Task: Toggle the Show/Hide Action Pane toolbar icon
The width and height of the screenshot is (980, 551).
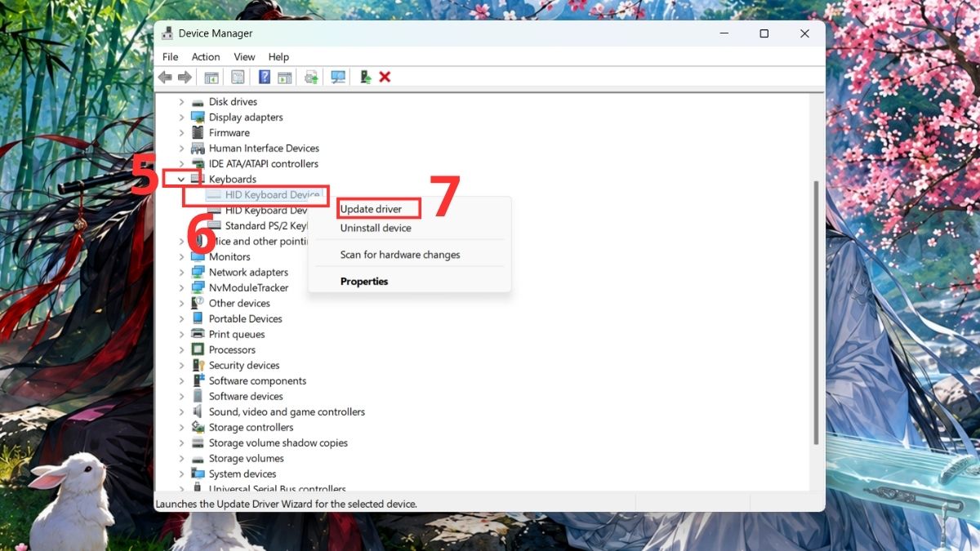Action: 284,77
